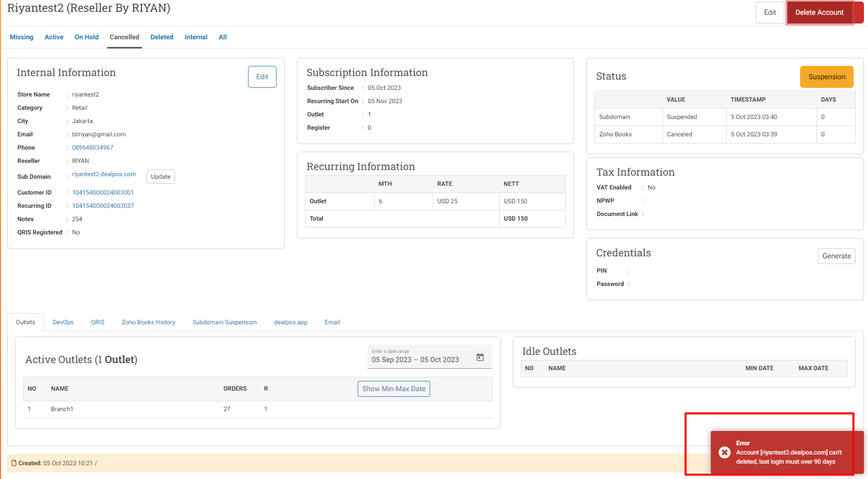Image resolution: width=868 pixels, height=479 pixels.
Task: Click the NAME column header in Active Outlets
Action: [x=60, y=389]
